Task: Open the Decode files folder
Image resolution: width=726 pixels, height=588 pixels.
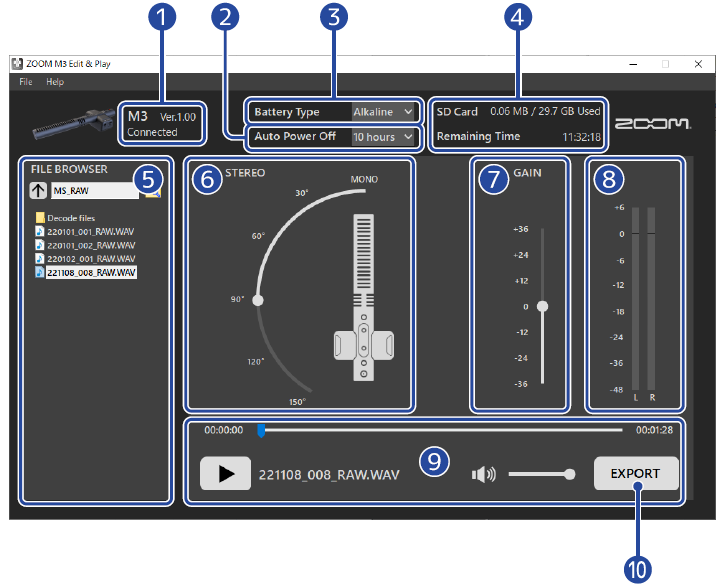Action: [x=65, y=218]
